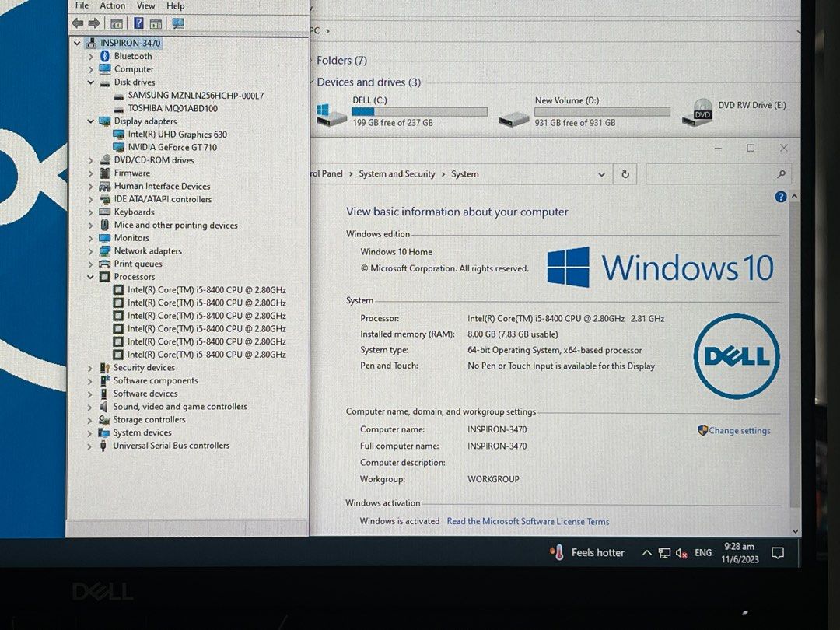
Task: Click the Show/Hide Console Tree toolbar icon
Action: coord(117,23)
